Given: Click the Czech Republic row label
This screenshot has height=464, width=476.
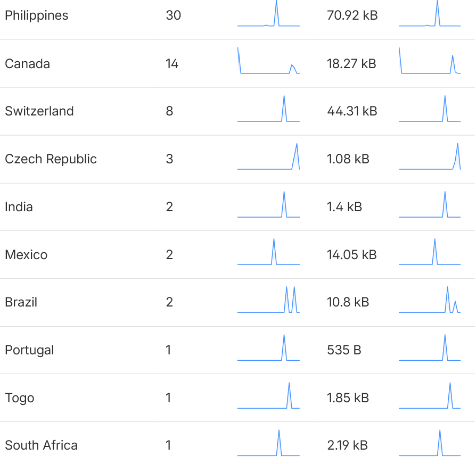Looking at the screenshot, I should 51,159.
